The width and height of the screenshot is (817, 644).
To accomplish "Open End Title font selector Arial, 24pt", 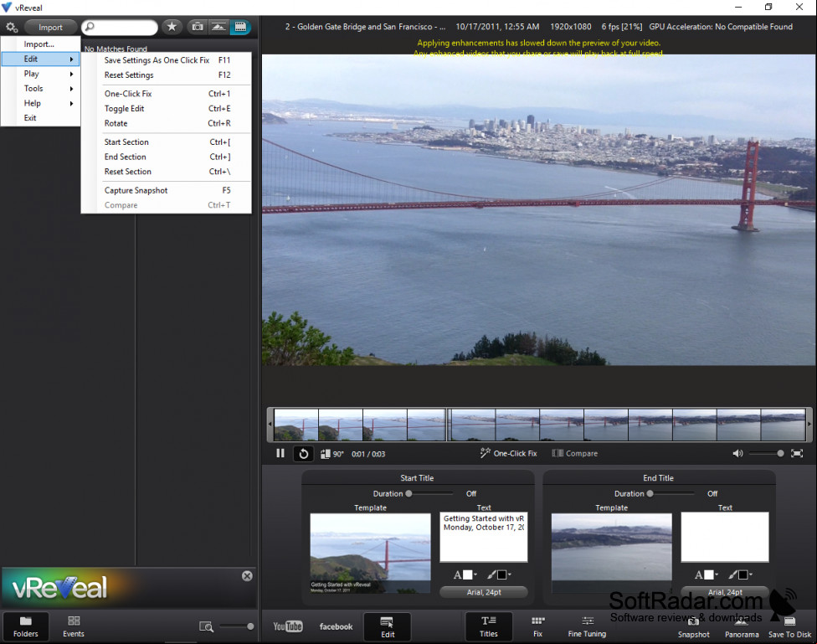I will [725, 592].
